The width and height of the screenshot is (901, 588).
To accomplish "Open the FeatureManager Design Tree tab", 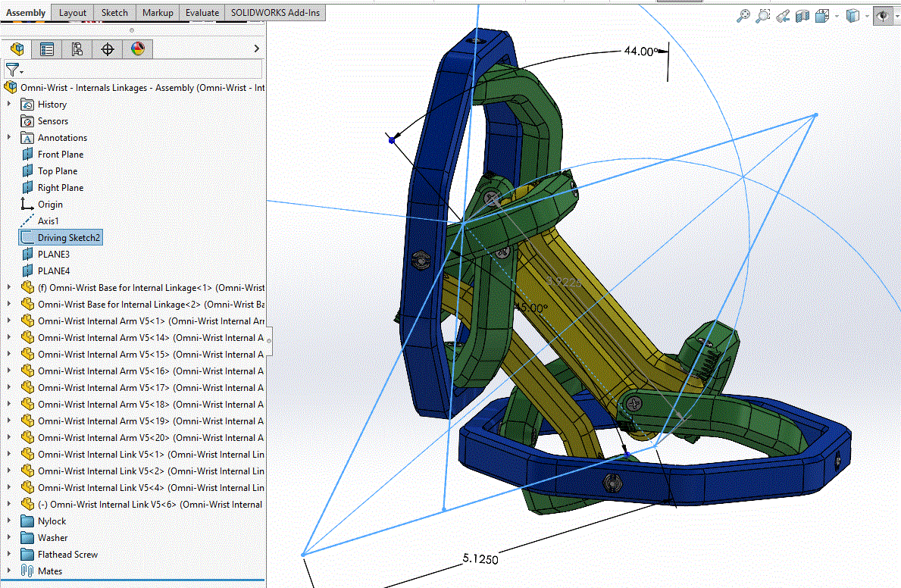I will point(17,48).
